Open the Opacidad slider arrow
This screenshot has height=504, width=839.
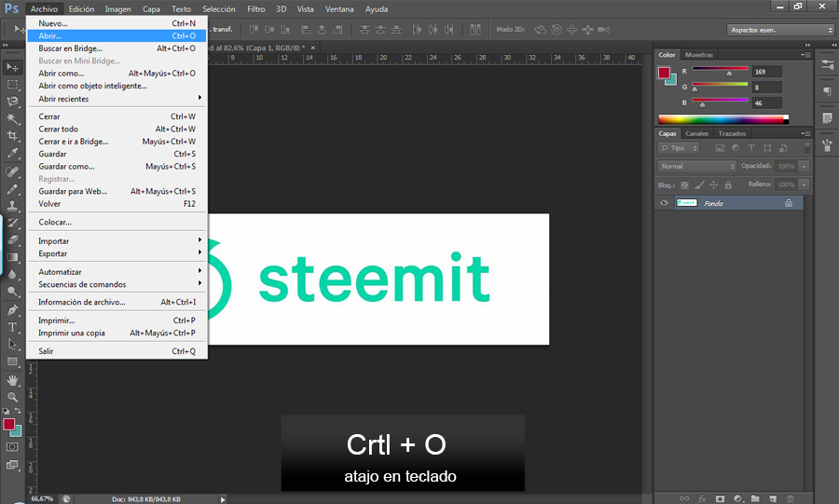click(804, 166)
